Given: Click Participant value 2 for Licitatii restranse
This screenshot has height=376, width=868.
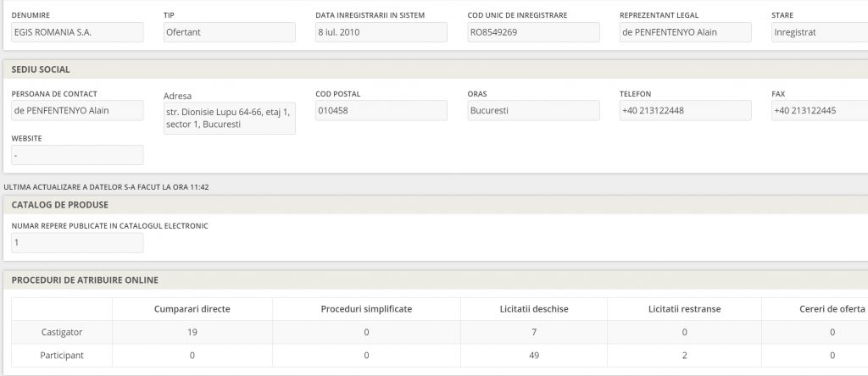Looking at the screenshot, I should (x=684, y=356).
